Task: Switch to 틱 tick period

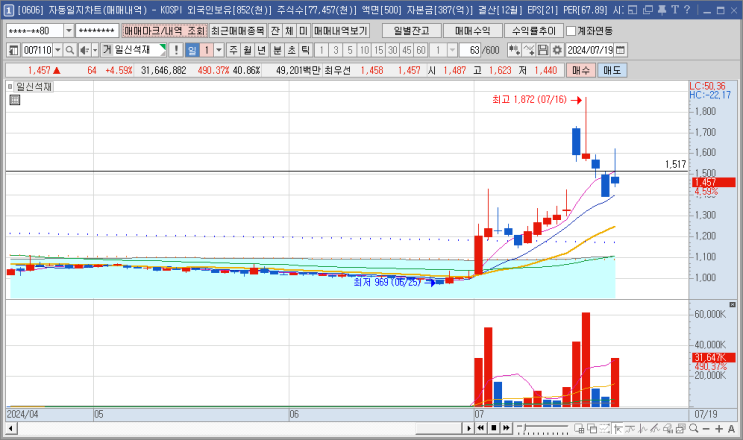Action: [x=306, y=50]
